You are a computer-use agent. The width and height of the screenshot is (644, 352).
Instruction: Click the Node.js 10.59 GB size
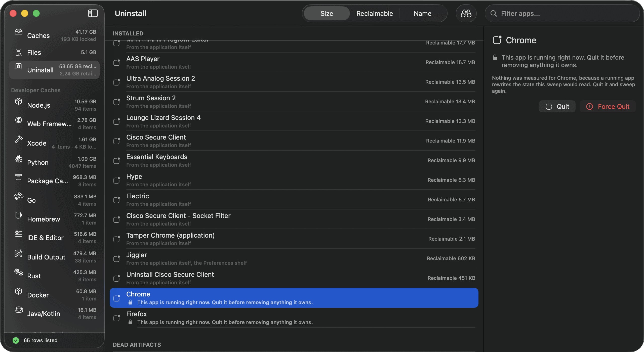tap(85, 101)
